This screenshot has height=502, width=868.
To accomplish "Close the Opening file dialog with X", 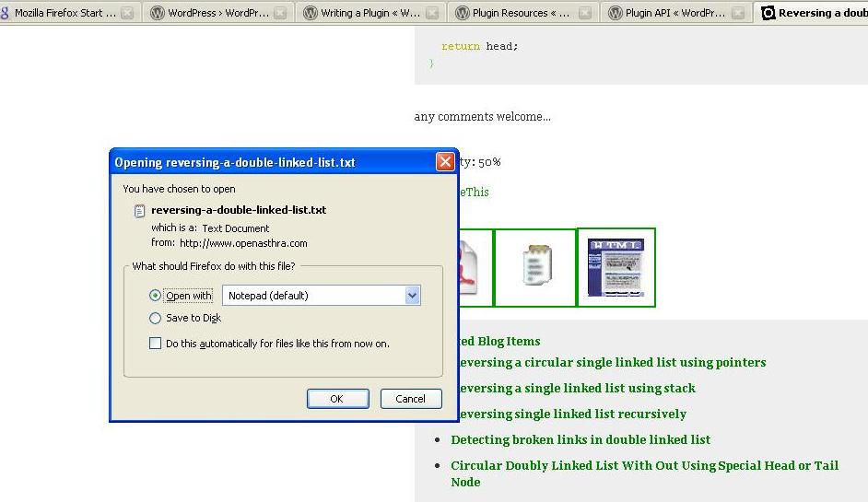I will (x=445, y=161).
